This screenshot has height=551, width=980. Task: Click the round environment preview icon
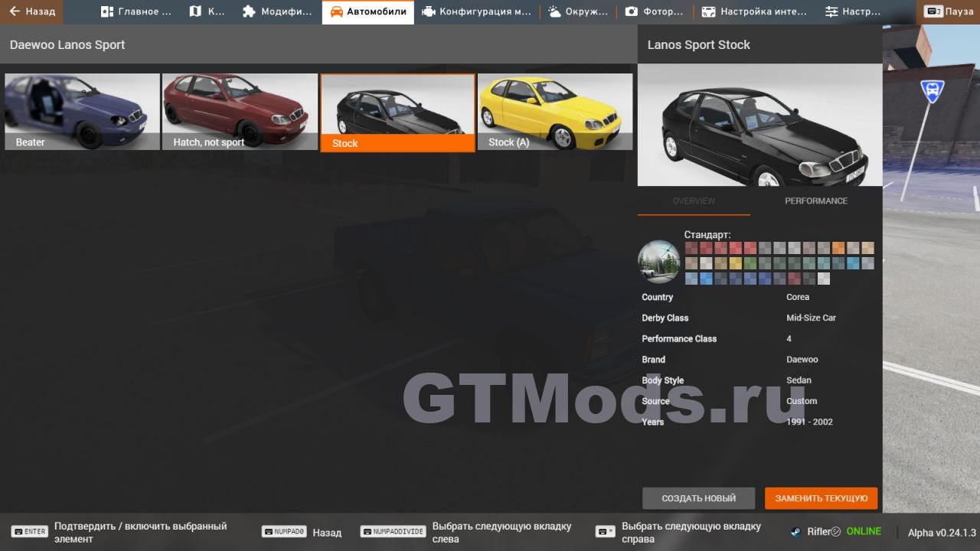[x=659, y=262]
